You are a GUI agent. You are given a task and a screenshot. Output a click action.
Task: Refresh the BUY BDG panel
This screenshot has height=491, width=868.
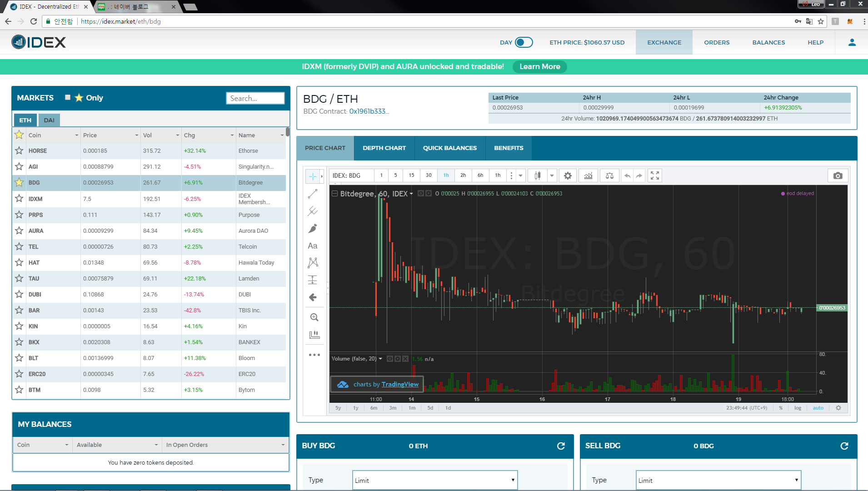tap(561, 446)
